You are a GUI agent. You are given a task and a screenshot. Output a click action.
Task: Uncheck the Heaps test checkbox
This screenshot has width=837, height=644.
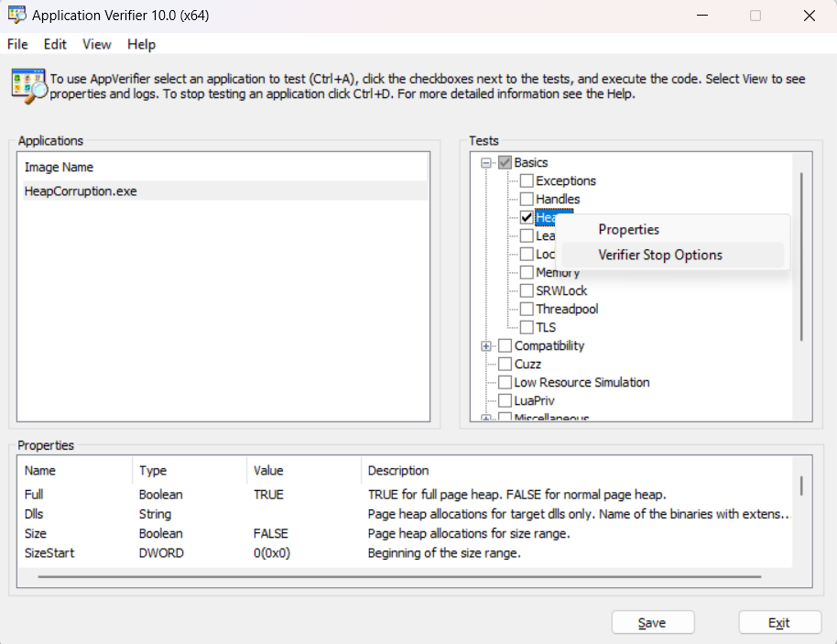tap(527, 217)
